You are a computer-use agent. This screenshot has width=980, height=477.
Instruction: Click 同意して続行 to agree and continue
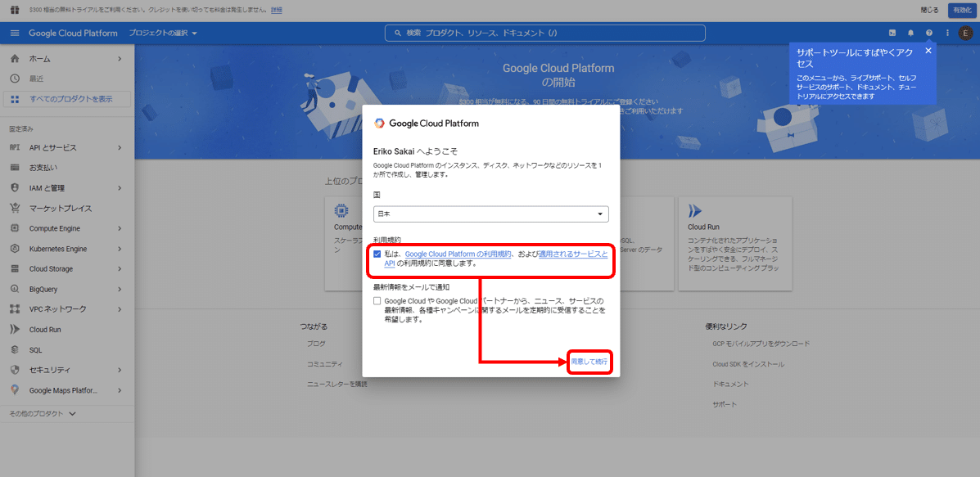tap(589, 362)
